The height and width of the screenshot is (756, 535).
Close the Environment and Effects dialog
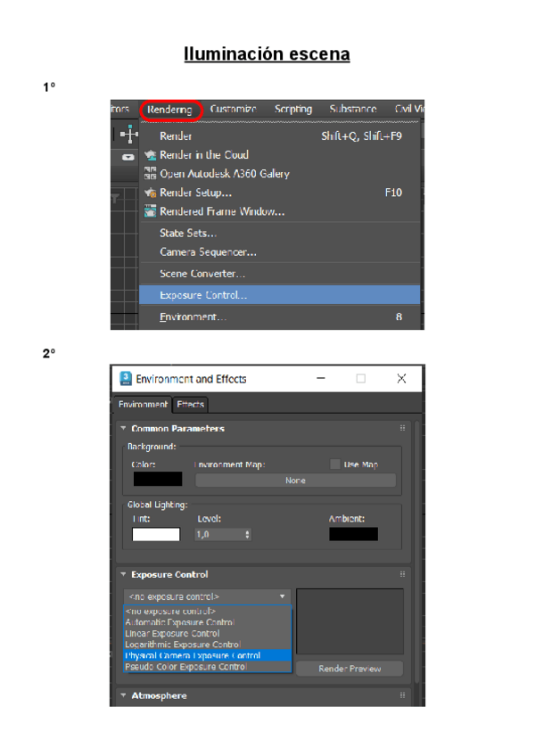tap(401, 379)
